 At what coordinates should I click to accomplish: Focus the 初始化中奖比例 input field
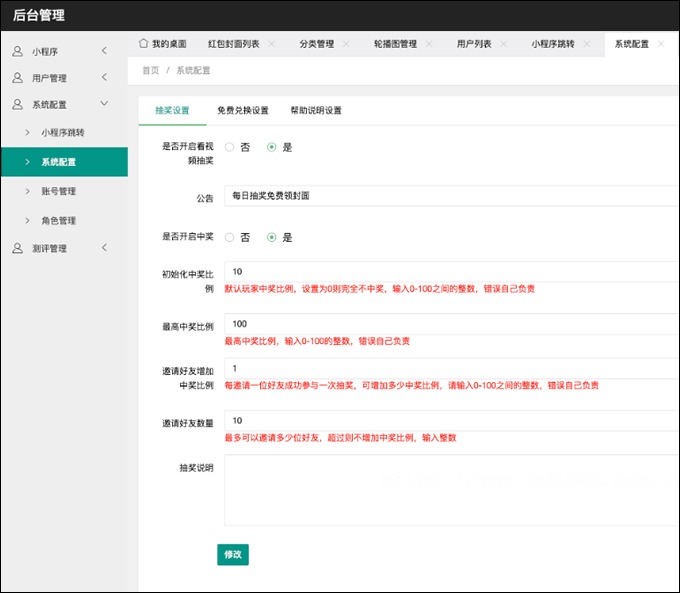tap(451, 272)
